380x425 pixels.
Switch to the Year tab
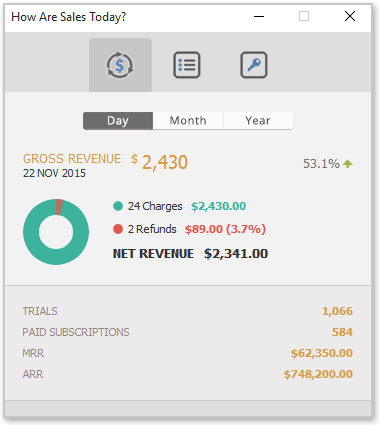tap(258, 121)
